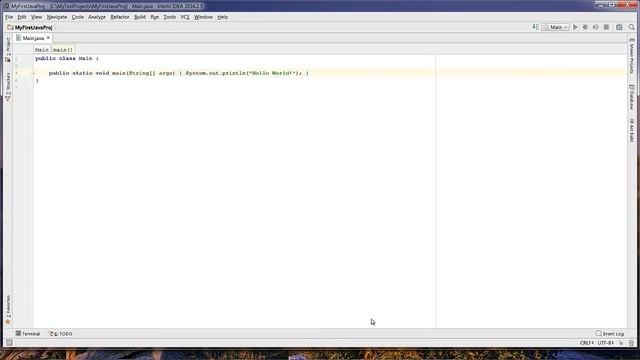
Task: Open the File menu
Action: click(9, 17)
